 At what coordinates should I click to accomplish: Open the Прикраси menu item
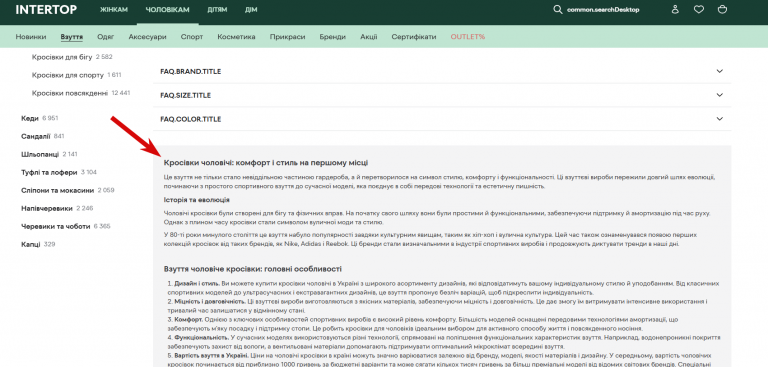coord(288,37)
